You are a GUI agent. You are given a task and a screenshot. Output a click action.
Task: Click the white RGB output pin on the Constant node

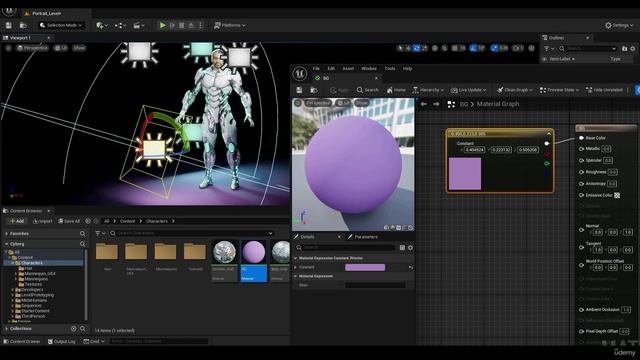[x=547, y=144]
